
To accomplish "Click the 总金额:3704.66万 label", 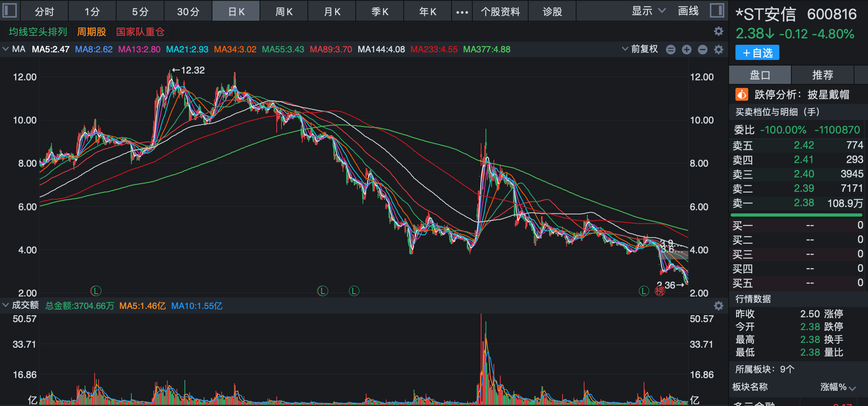I will [x=80, y=306].
